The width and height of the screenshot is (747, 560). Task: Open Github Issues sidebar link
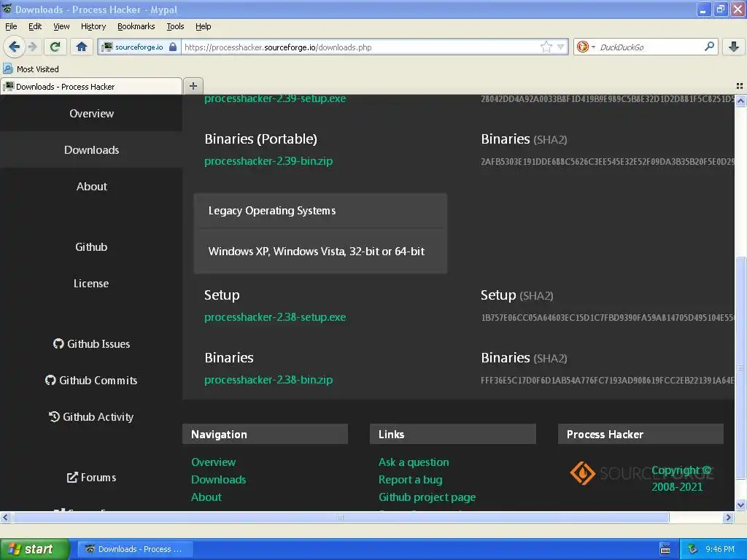[x=91, y=344]
